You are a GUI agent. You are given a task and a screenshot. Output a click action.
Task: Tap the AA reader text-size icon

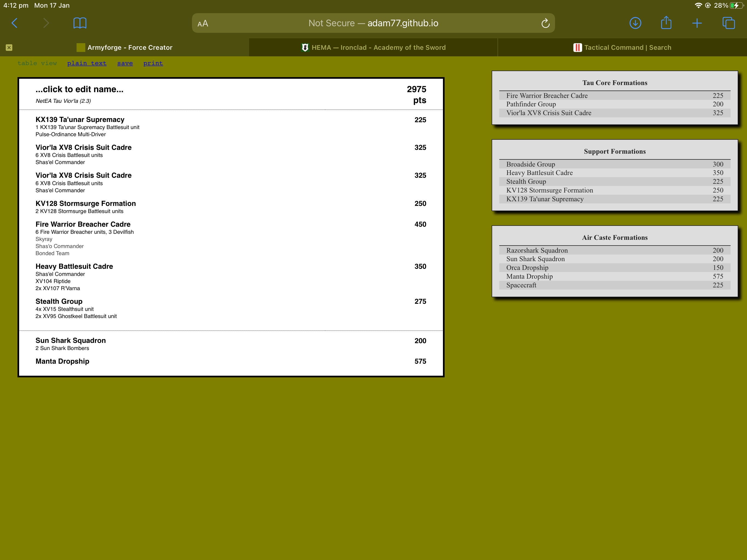coord(203,24)
